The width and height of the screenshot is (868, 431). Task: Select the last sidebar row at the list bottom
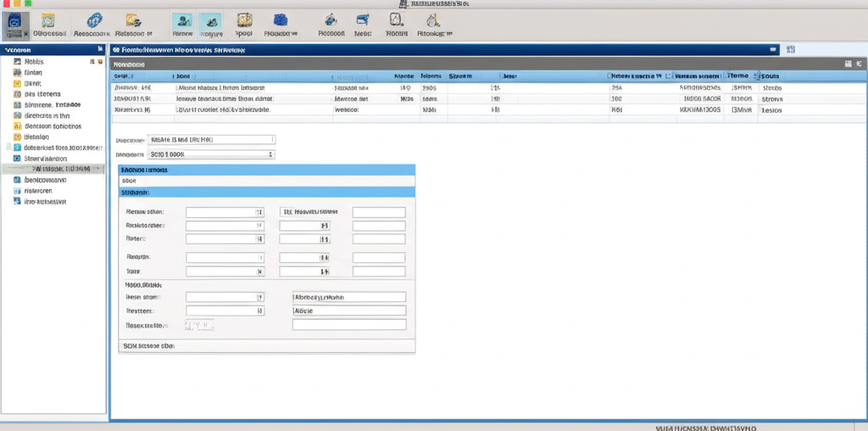(x=53, y=202)
